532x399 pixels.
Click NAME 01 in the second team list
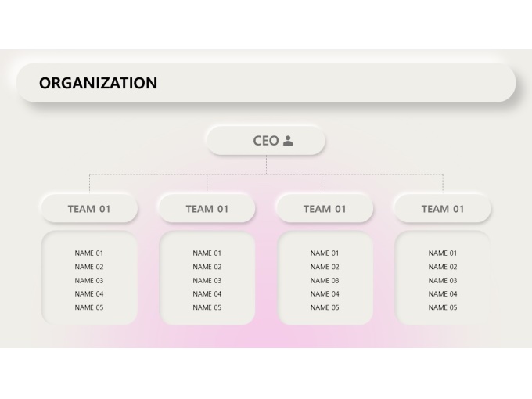click(x=207, y=253)
